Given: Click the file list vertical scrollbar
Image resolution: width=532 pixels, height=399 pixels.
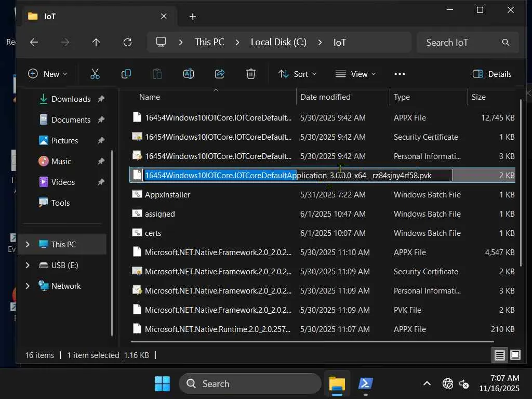Looking at the screenshot, I should 521,182.
